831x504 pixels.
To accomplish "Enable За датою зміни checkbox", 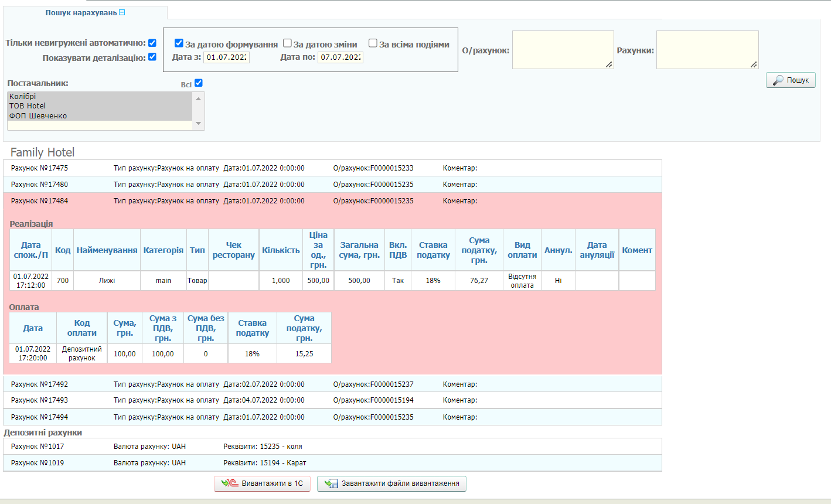I will tap(287, 43).
